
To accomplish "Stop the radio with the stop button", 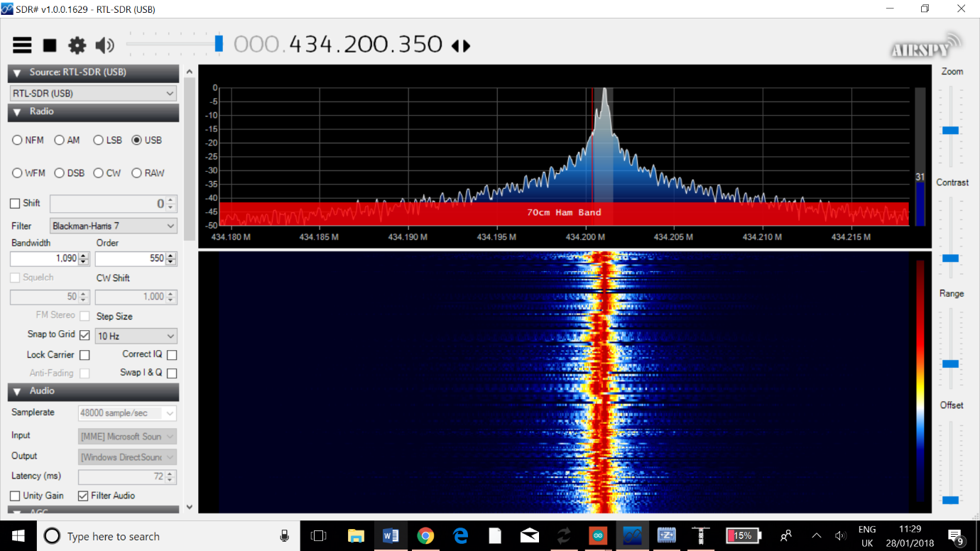I will [x=50, y=45].
